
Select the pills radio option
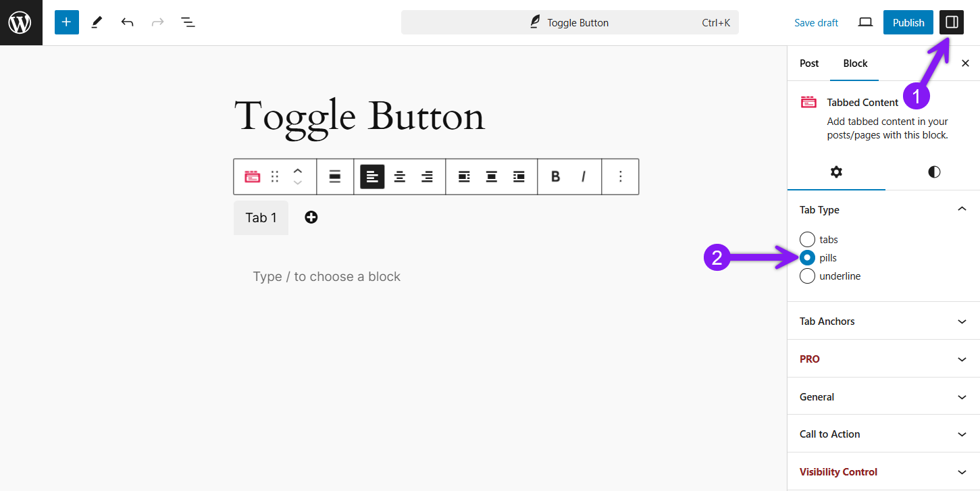pos(807,257)
